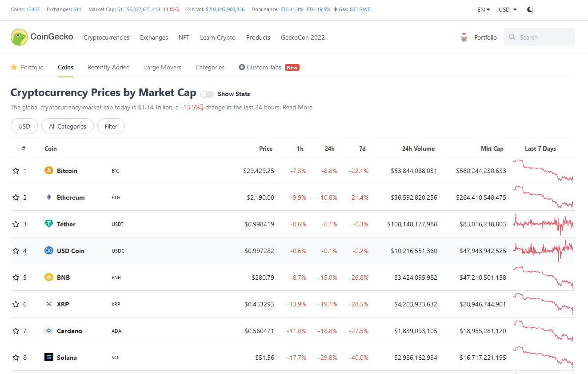Click the Filter button
Image resolution: width=588 pixels, height=374 pixels.
111,126
